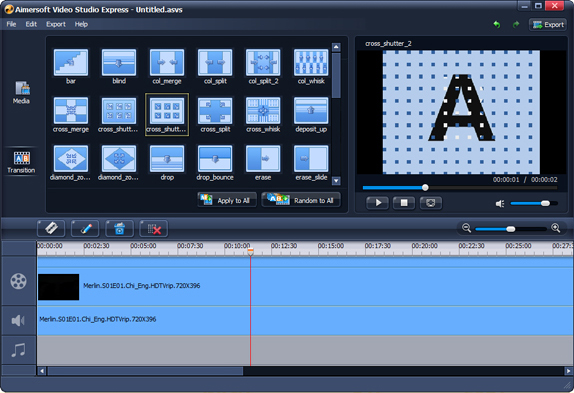Toggle full screen preview button
The height and width of the screenshot is (393, 574).
point(430,203)
